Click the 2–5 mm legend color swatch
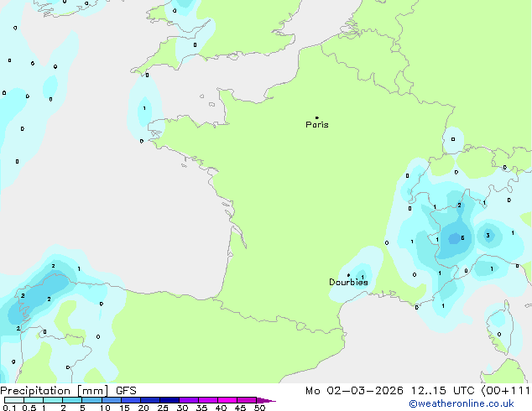Screen dimensions: 532x411 (x=72, y=400)
